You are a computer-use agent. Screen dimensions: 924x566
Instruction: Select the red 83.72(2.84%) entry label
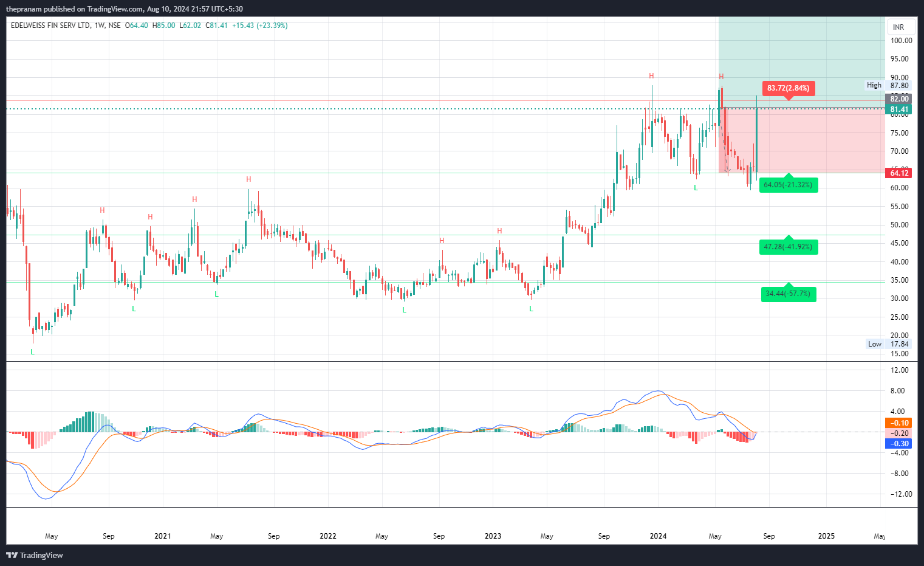[x=788, y=88]
